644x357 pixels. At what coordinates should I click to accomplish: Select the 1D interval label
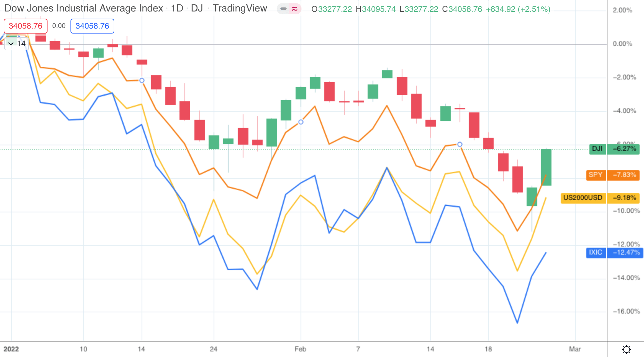[x=177, y=8]
